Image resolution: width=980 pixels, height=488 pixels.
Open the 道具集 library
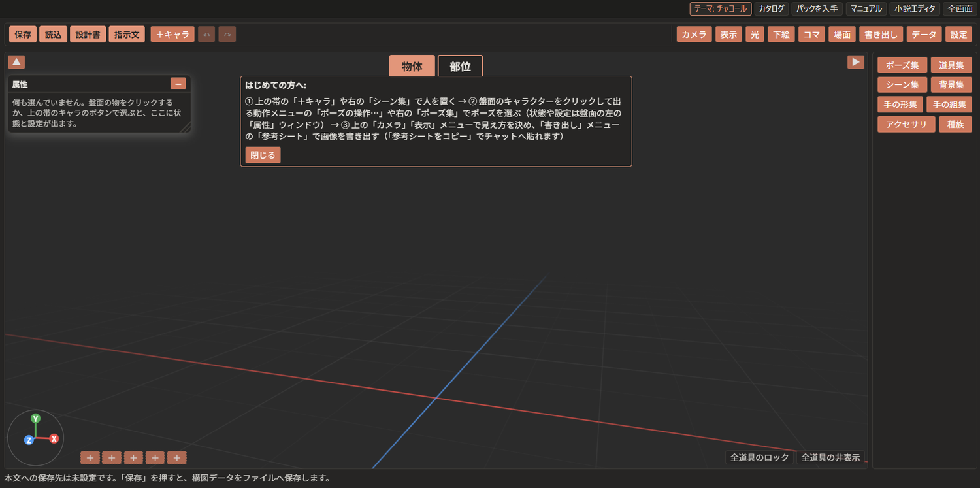pos(951,65)
